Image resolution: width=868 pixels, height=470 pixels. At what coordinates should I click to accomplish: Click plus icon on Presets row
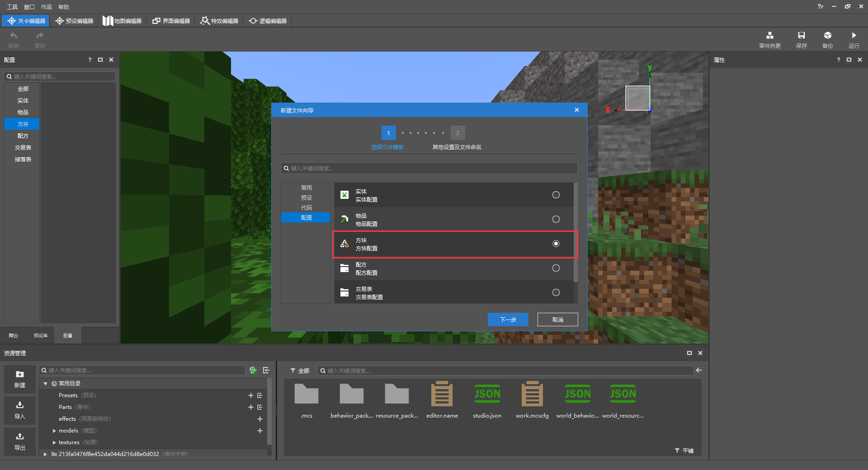(251, 395)
